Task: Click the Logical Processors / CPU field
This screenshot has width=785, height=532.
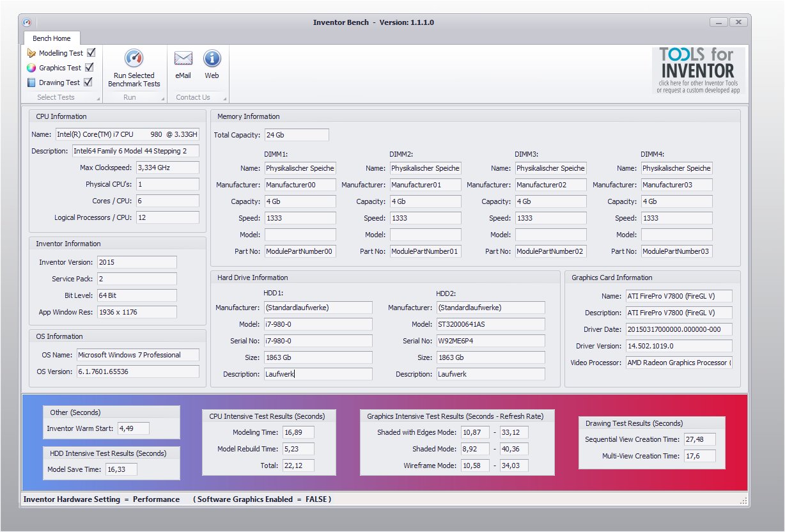Action: point(167,217)
